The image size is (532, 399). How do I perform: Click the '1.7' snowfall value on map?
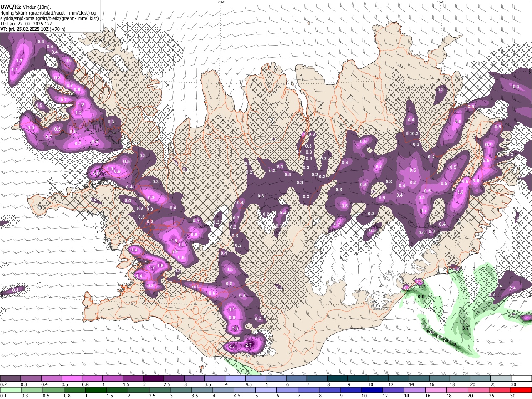click(152, 268)
